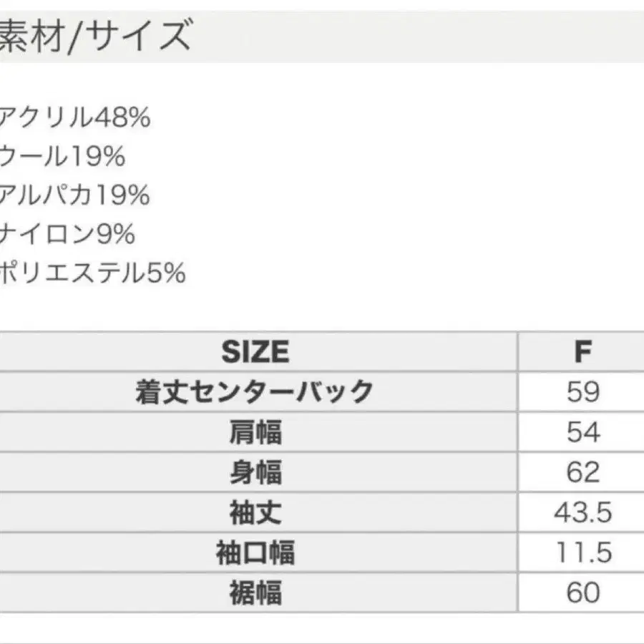The image size is (644, 644).
Task: Select the shoulder width value 54
Action: pyautogui.click(x=582, y=432)
